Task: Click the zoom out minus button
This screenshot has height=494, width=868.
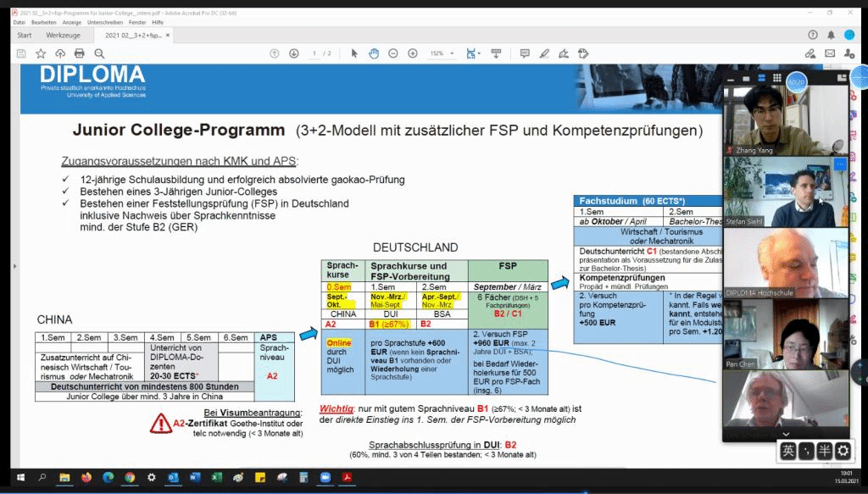Action: tap(393, 53)
